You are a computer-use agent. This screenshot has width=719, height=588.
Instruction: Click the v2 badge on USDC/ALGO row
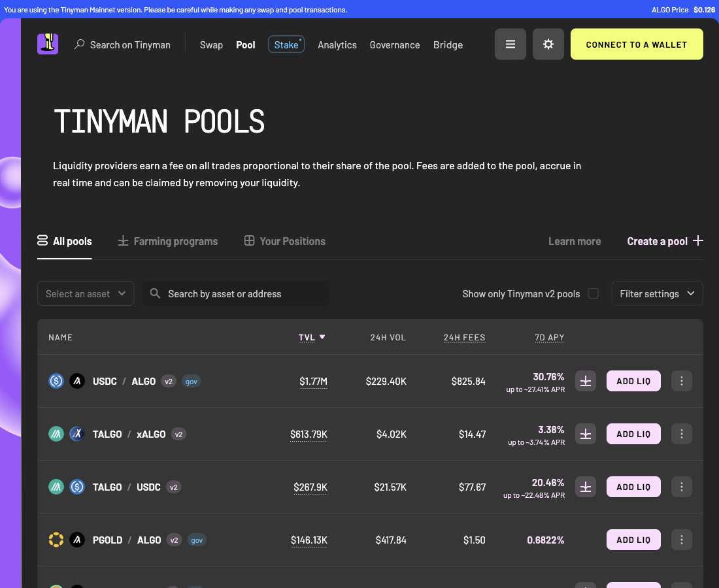point(169,382)
